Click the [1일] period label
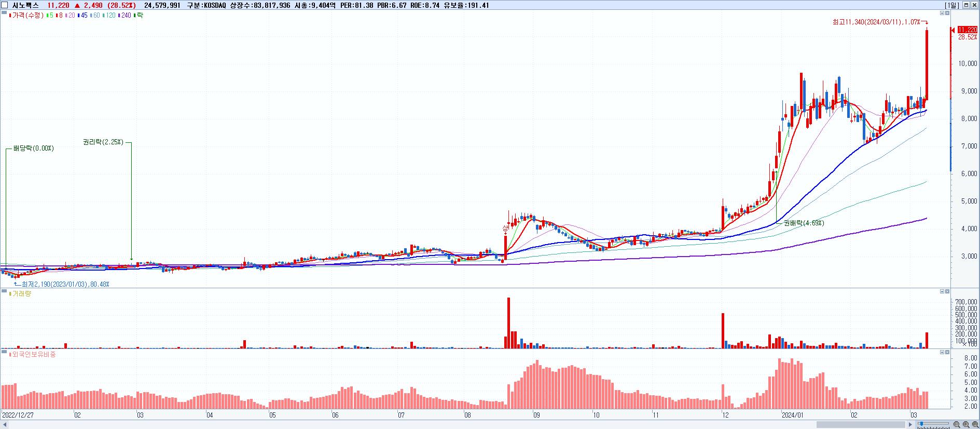Screen dimensions: 980x429 [x=952, y=5]
